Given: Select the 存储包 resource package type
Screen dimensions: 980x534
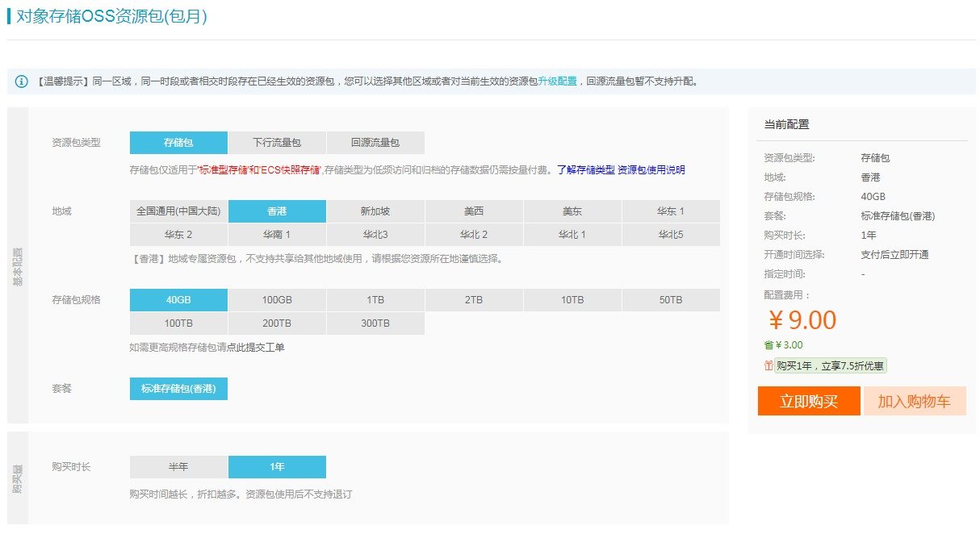Looking at the screenshot, I should point(178,143).
